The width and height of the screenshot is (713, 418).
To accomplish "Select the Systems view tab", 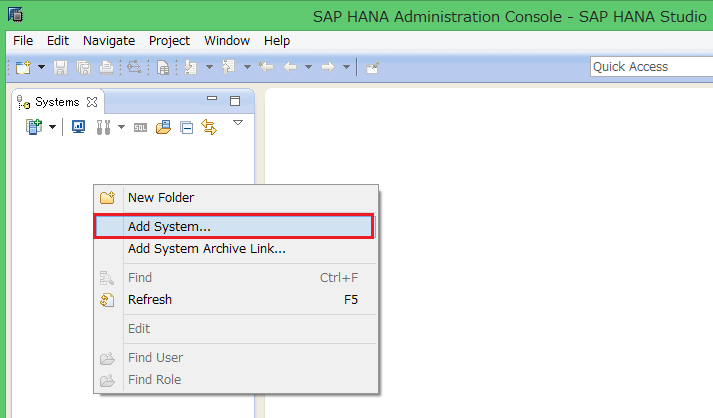I will coord(57,102).
